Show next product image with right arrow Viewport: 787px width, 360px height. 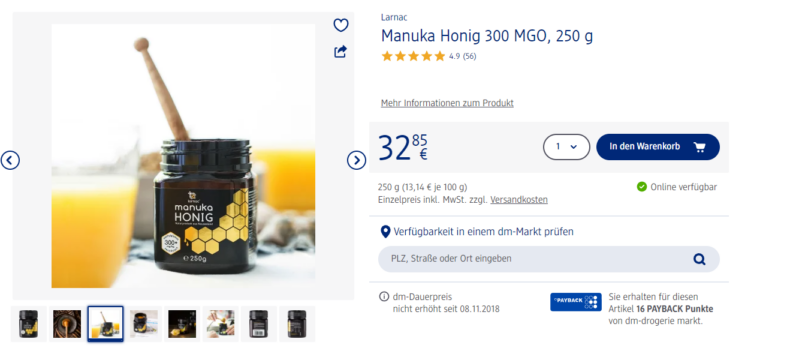(x=356, y=160)
